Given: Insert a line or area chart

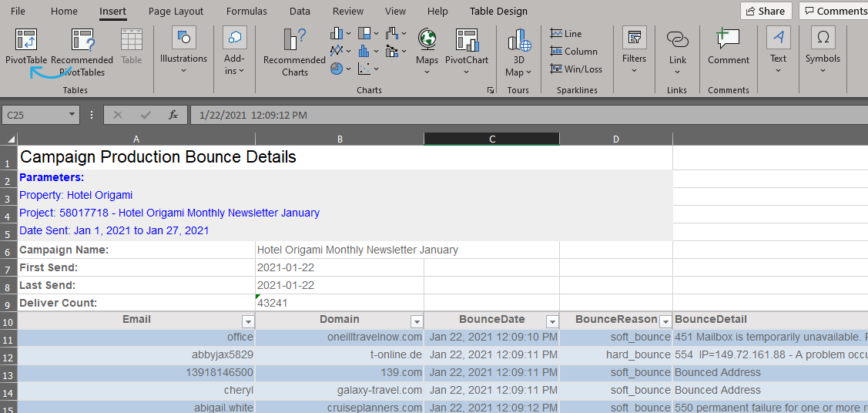Looking at the screenshot, I should point(337,52).
